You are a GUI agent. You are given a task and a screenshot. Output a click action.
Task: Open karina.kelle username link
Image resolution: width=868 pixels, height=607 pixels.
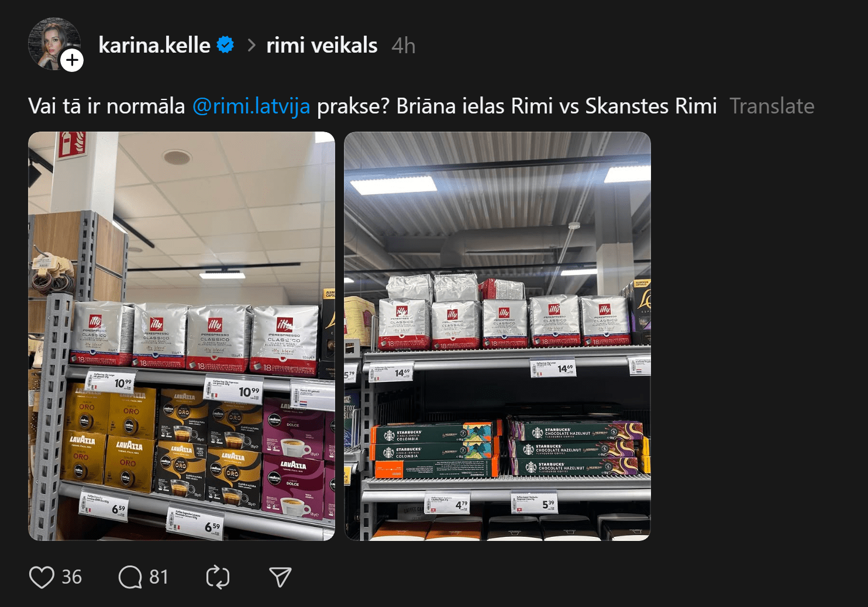pos(154,45)
